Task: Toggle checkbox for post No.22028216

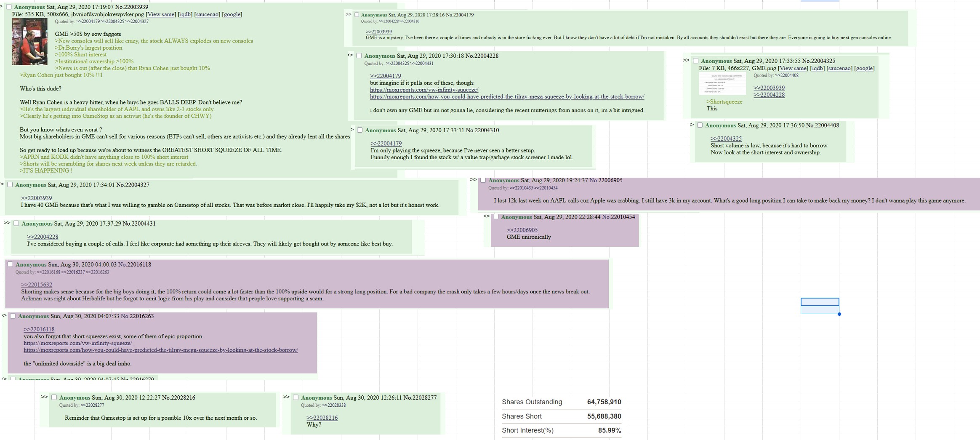Action: click(x=54, y=397)
